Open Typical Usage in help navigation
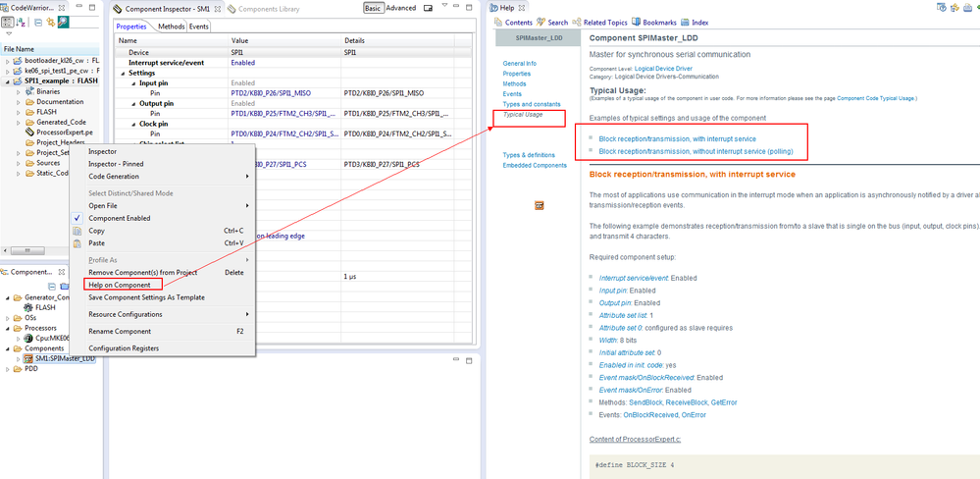This screenshot has height=479, width=980. click(523, 115)
